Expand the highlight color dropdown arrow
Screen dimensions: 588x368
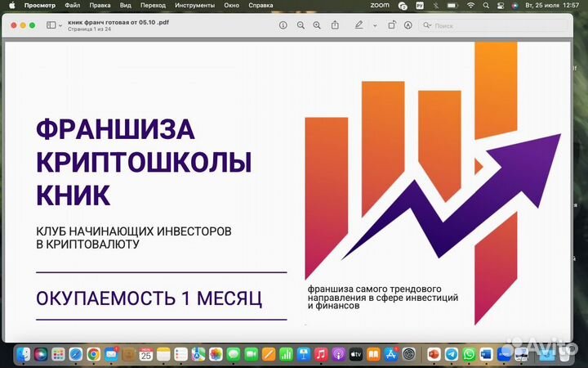coord(375,26)
